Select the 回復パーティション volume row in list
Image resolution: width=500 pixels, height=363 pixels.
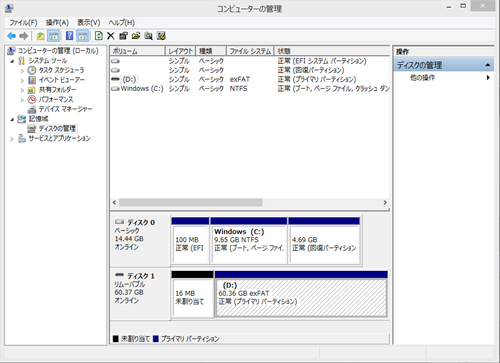250,70
